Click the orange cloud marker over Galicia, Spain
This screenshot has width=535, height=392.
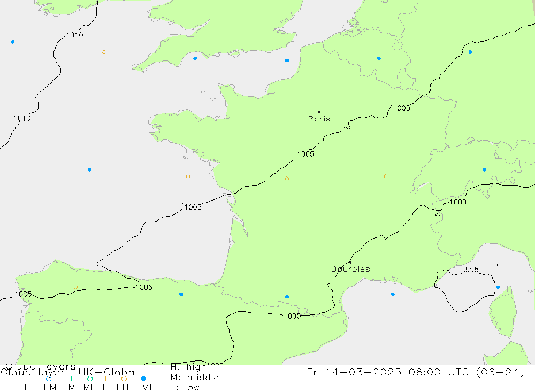pyautogui.click(x=76, y=287)
